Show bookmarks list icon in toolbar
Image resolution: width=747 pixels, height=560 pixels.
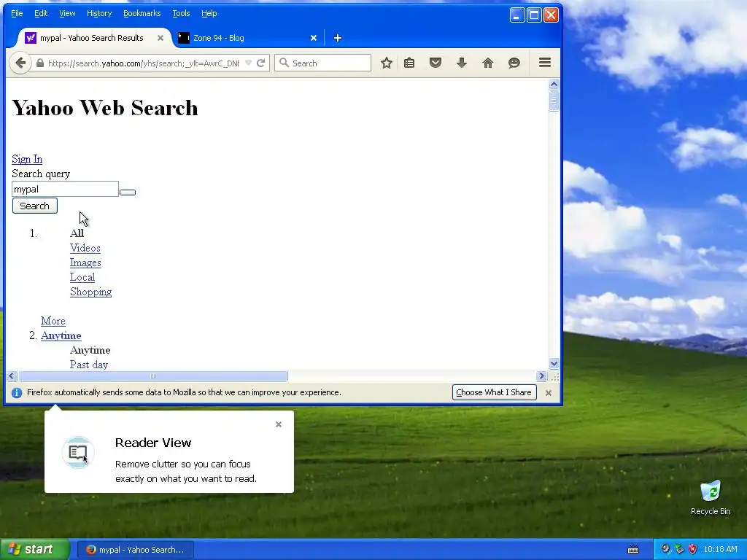click(x=409, y=63)
